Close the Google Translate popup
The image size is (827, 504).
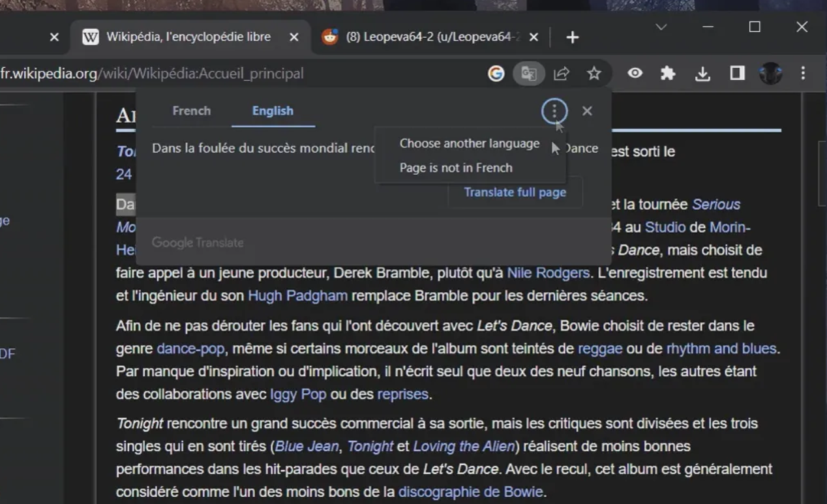pyautogui.click(x=587, y=111)
